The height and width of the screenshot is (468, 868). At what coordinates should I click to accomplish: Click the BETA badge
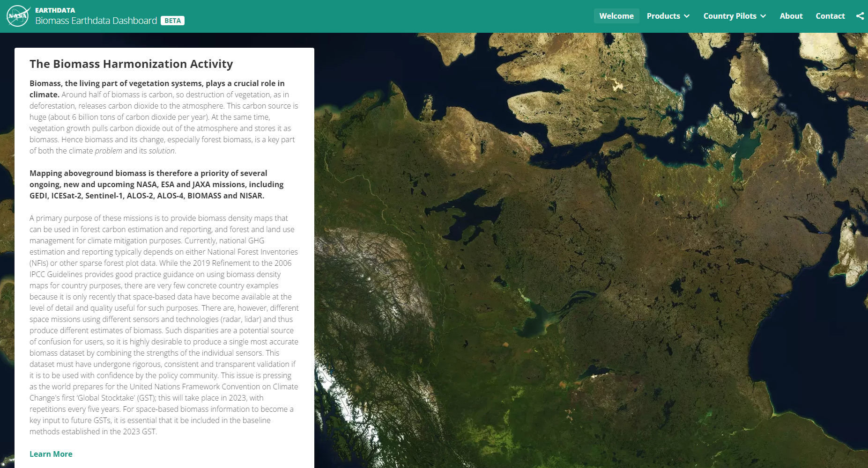pos(172,21)
